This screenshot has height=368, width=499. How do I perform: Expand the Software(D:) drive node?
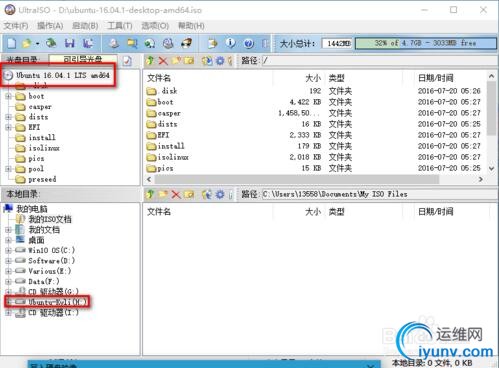click(9, 261)
